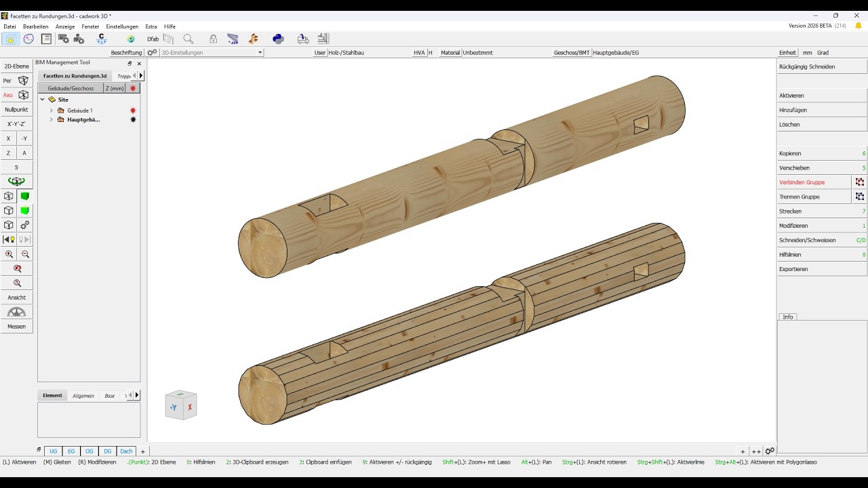Open the stairs tool icon
Image resolution: width=868 pixels, height=488 pixels.
point(323,39)
